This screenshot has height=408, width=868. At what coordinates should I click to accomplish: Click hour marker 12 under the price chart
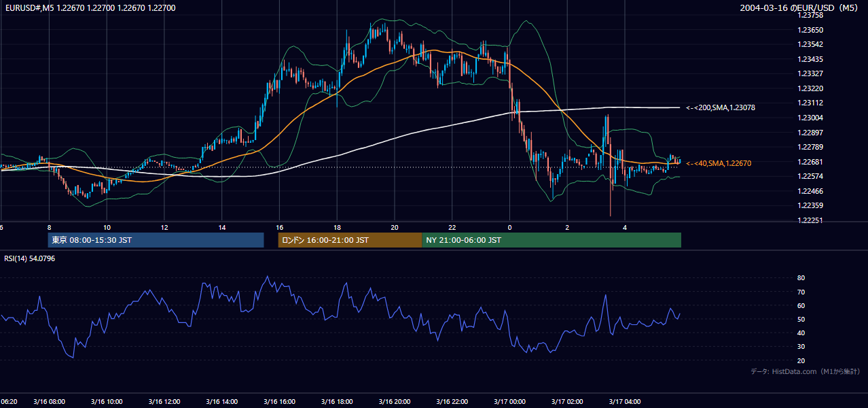click(x=164, y=226)
